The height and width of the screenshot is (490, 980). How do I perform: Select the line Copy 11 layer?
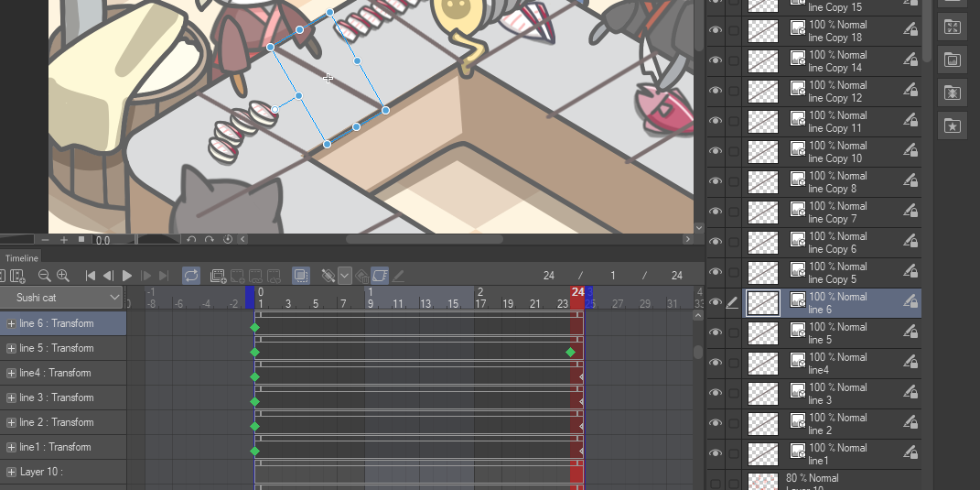click(832, 122)
